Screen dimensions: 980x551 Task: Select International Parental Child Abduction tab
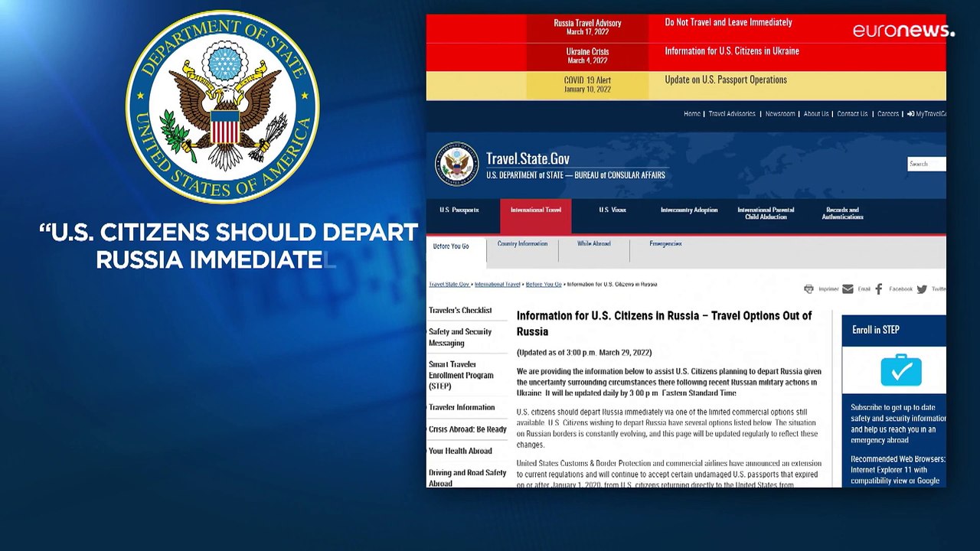point(766,214)
